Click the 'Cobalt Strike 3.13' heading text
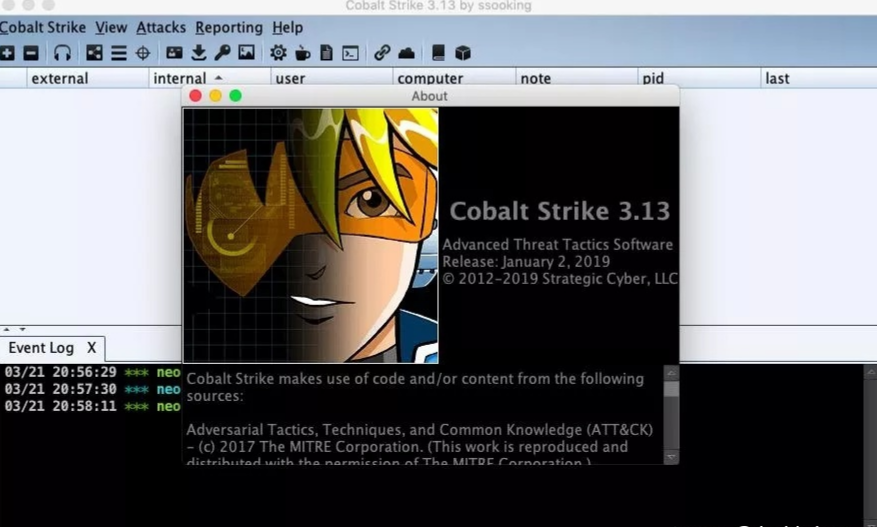877x527 pixels. [560, 211]
